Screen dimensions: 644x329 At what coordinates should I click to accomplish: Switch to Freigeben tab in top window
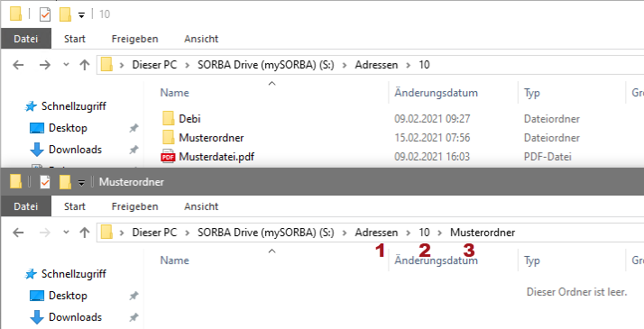[x=134, y=39]
